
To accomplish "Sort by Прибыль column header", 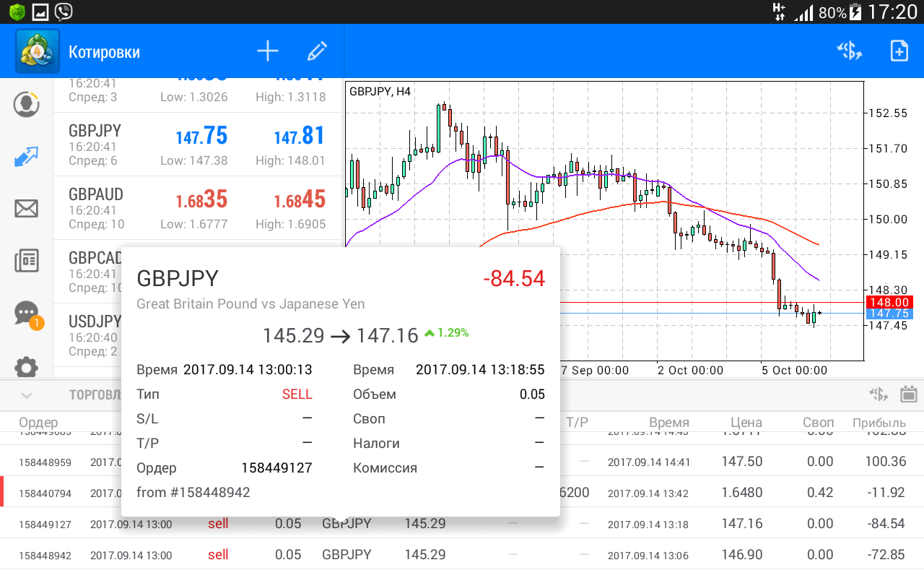I will (x=879, y=423).
